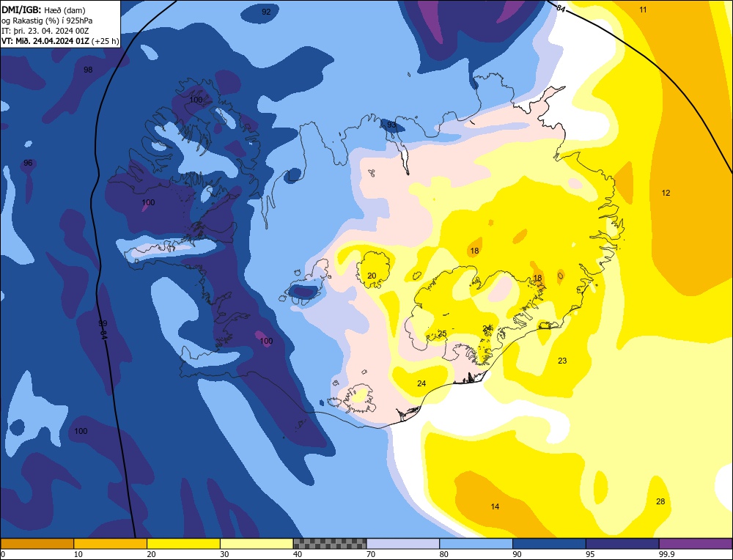Click the 'DMI/IGB: Hæð (dam)' title line

tap(43, 10)
